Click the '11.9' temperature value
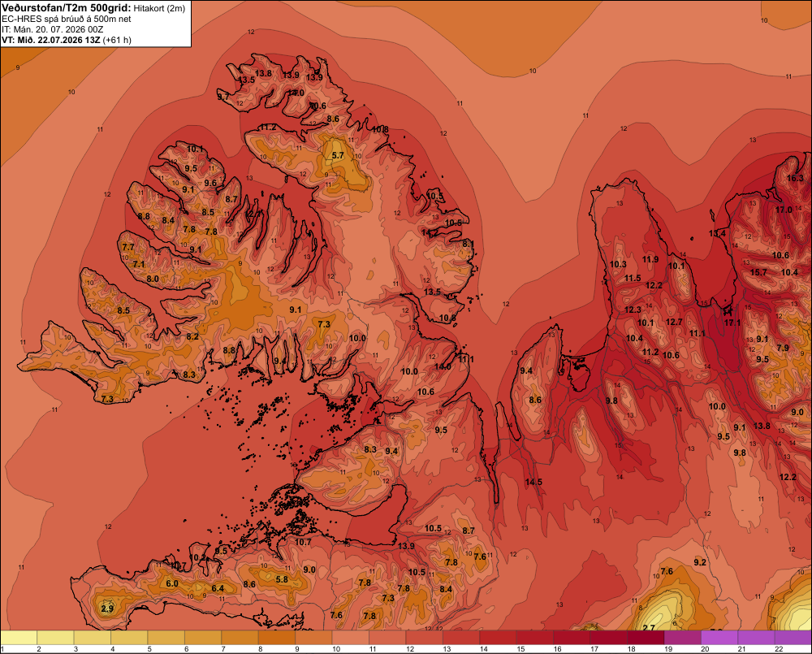This screenshot has width=812, height=654. pyautogui.click(x=650, y=260)
